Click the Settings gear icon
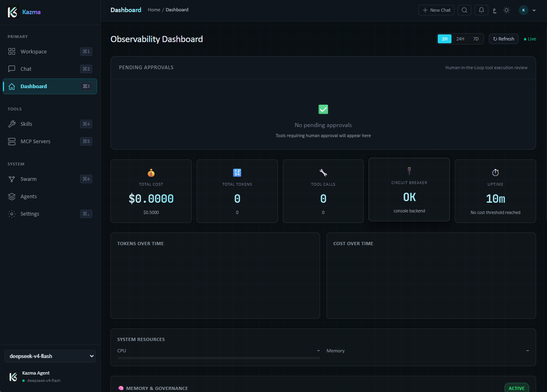This screenshot has width=547, height=392. (12, 214)
